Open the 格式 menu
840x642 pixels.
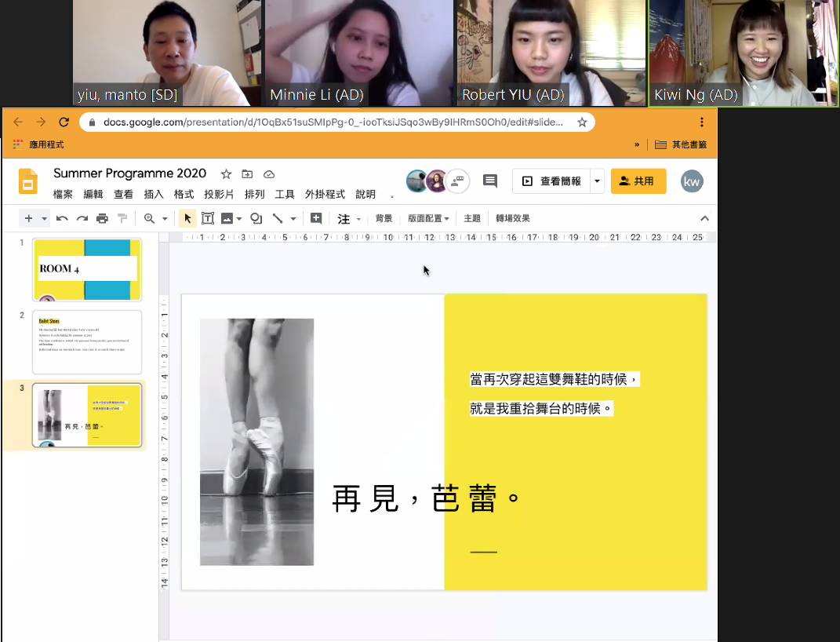tap(184, 195)
